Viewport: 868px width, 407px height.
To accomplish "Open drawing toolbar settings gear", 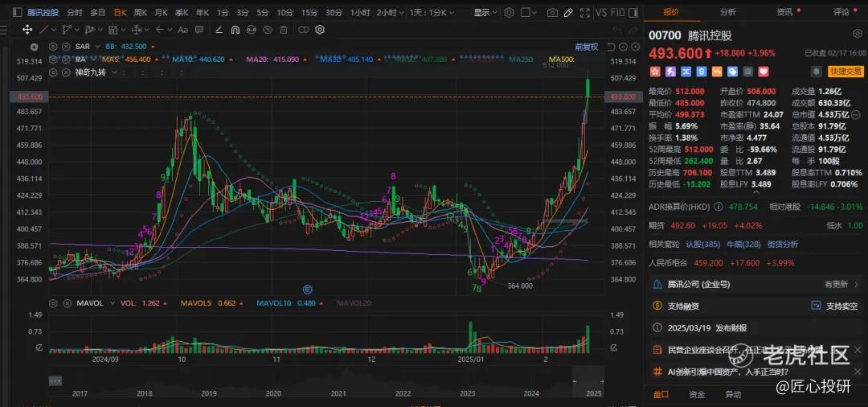I will point(319,30).
